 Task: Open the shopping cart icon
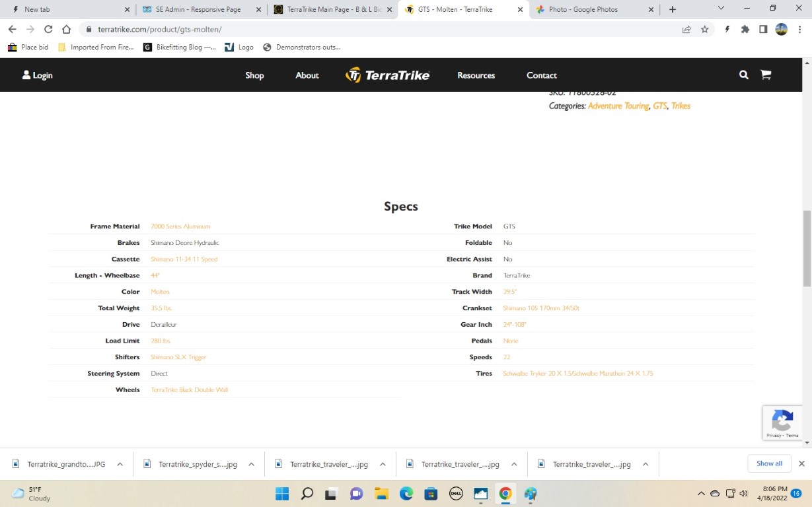tap(766, 75)
